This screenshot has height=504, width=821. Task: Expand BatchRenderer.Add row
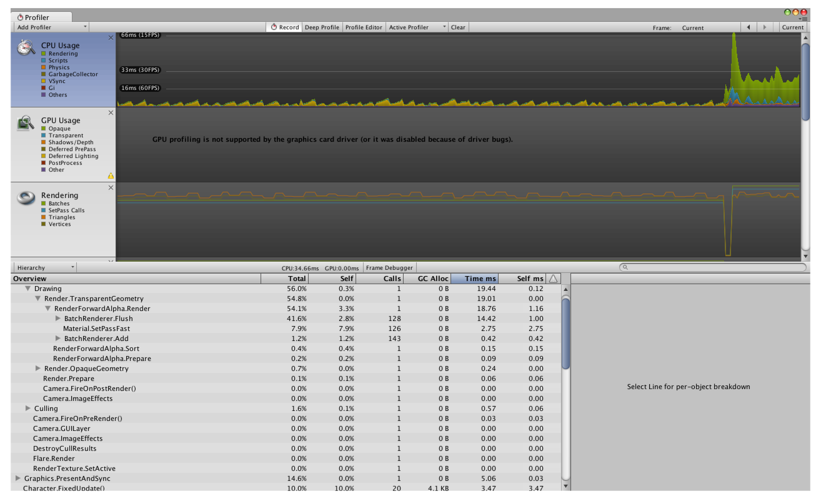pyautogui.click(x=58, y=338)
